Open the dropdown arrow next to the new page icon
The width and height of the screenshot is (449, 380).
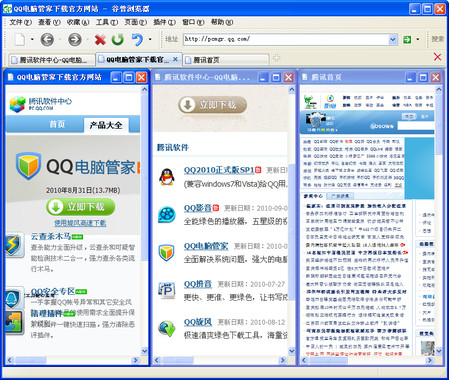pyautogui.click(x=32, y=39)
